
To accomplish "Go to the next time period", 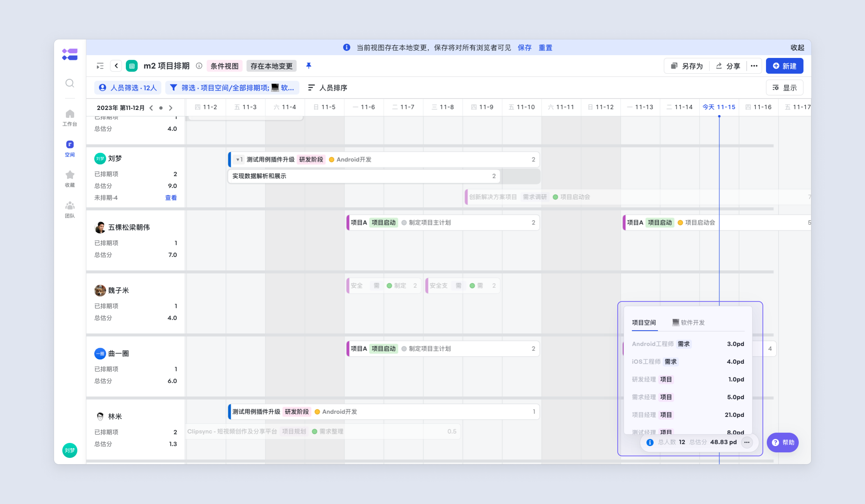I will point(171,108).
